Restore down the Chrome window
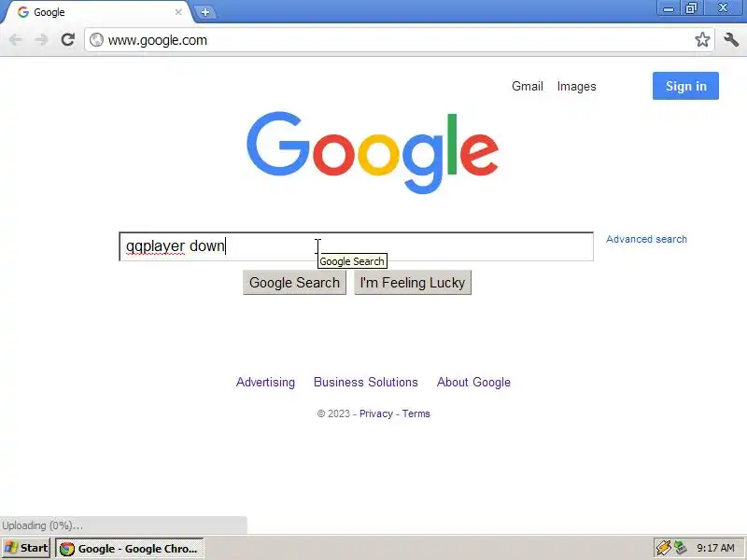This screenshot has width=747, height=560. (691, 8)
